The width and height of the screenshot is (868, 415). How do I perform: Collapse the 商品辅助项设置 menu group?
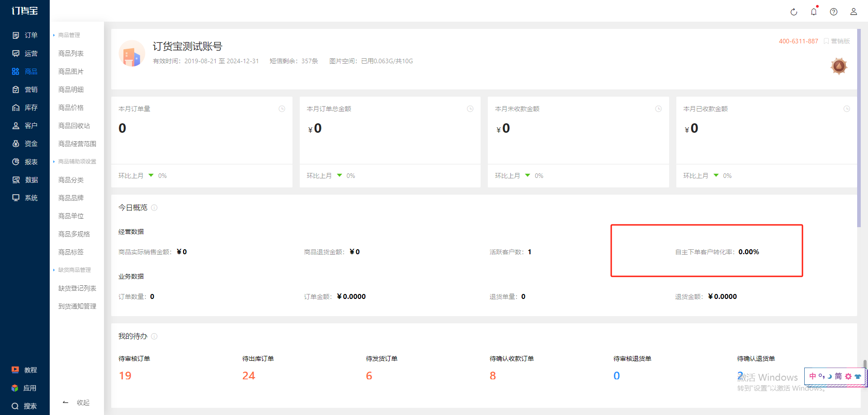75,162
